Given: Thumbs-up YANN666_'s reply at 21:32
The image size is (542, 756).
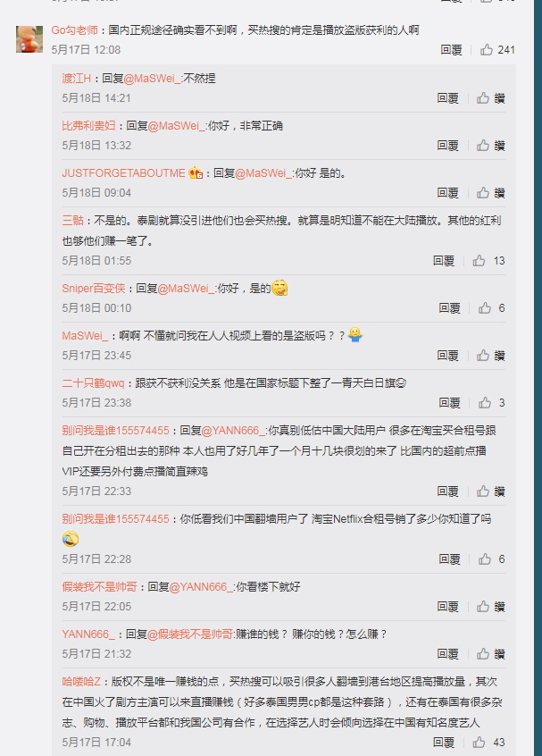Looking at the screenshot, I should point(490,654).
